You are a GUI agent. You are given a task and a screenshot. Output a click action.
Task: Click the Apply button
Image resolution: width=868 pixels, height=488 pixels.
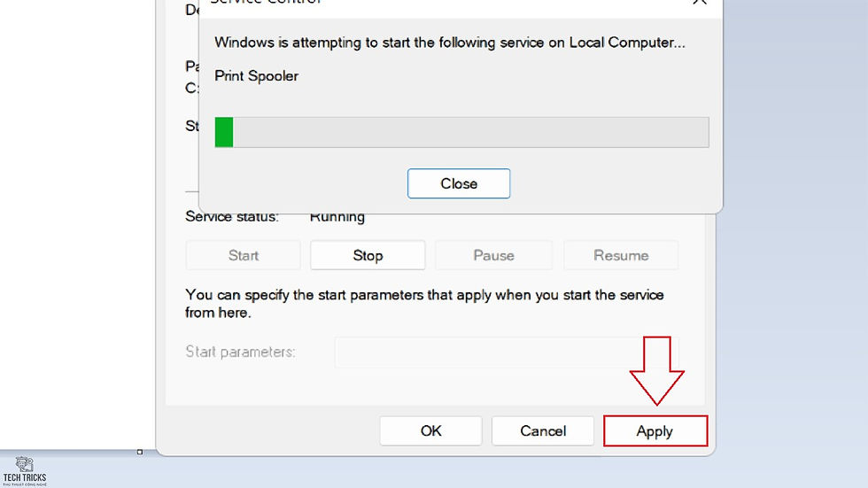tap(655, 430)
